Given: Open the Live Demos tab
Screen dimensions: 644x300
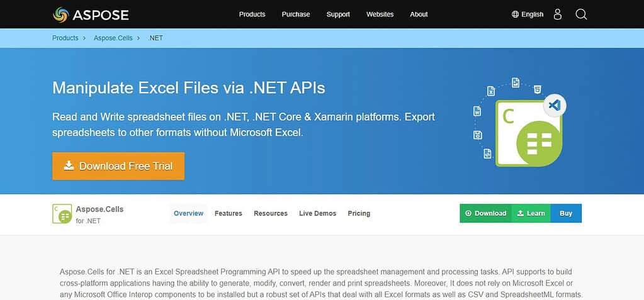Looking at the screenshot, I should tap(317, 213).
